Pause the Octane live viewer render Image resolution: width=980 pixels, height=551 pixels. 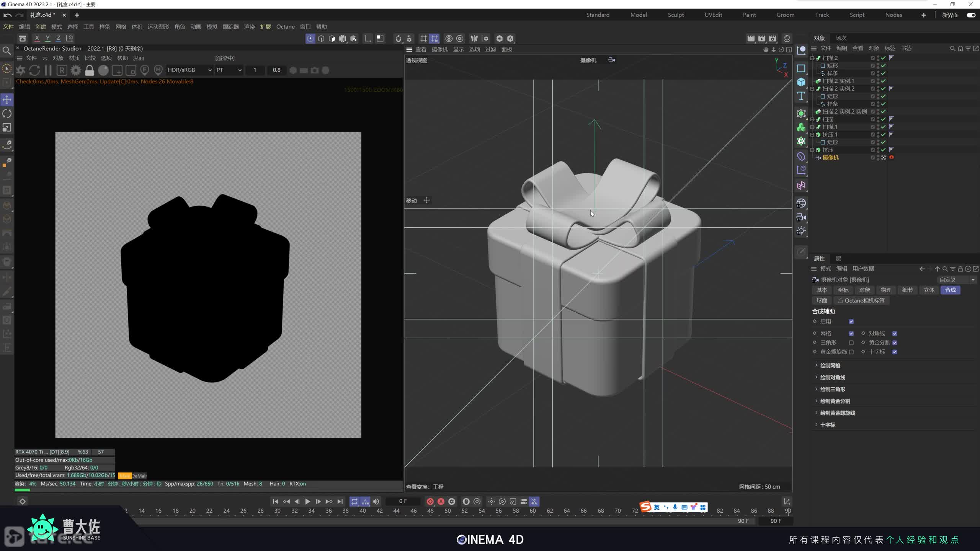(x=48, y=70)
